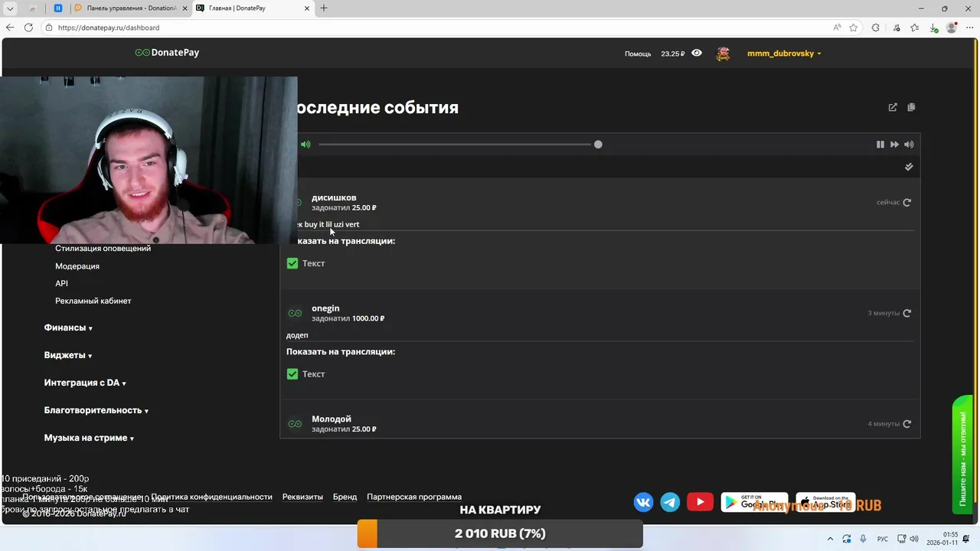980x551 pixels.
Task: Reload the DonatePay page
Action: [x=28, y=28]
